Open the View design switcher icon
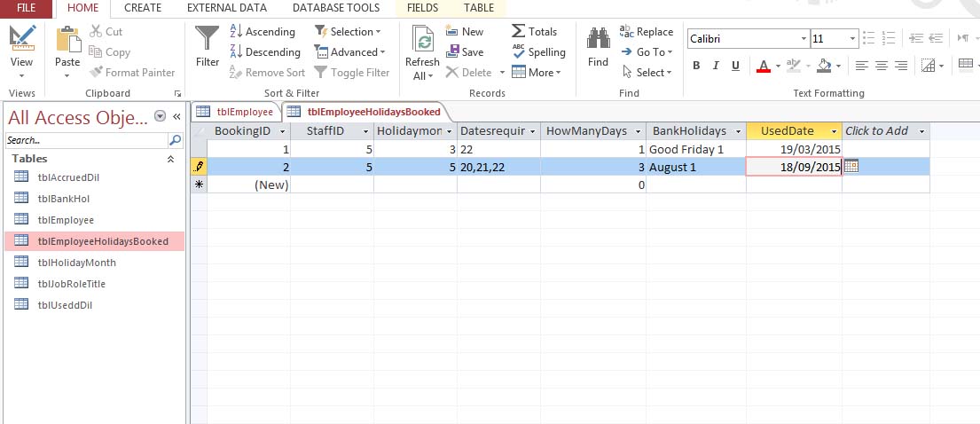The height and width of the screenshot is (424, 980). click(x=22, y=38)
